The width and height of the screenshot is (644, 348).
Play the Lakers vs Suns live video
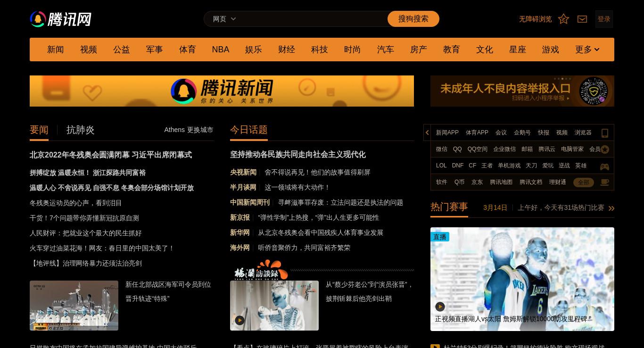440,307
